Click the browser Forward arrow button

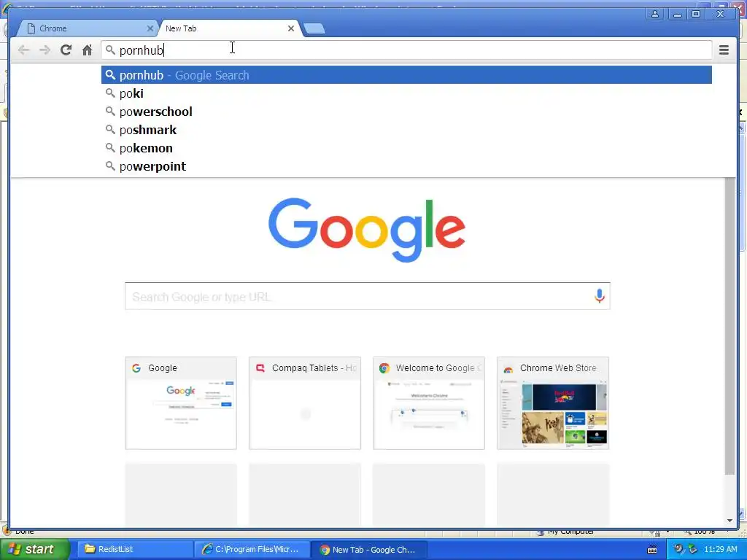point(44,50)
